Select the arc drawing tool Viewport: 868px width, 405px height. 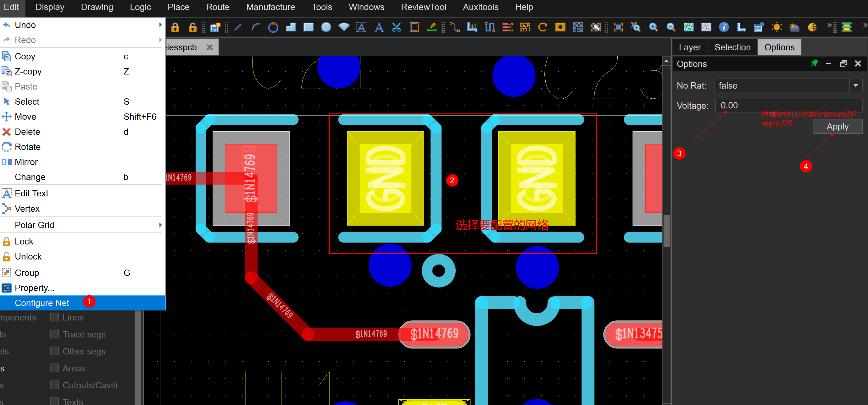[255, 27]
